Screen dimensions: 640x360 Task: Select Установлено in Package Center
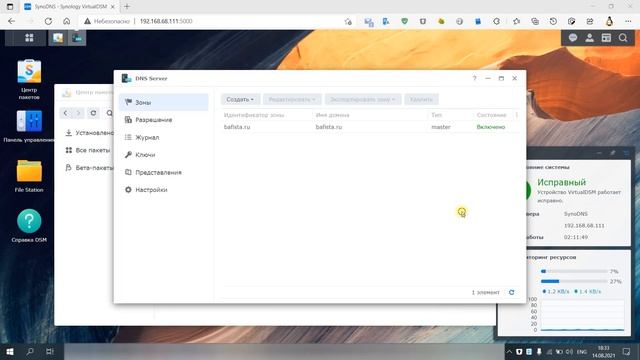click(x=89, y=133)
